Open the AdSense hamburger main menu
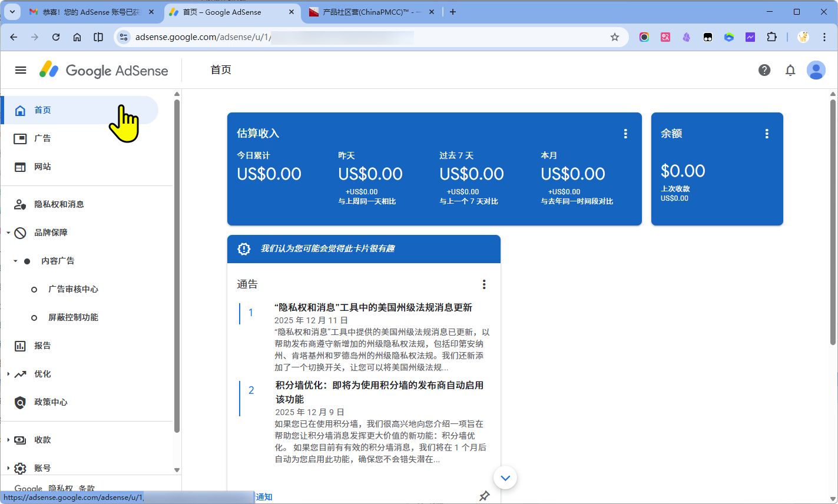Image resolution: width=838 pixels, height=504 pixels. point(21,70)
